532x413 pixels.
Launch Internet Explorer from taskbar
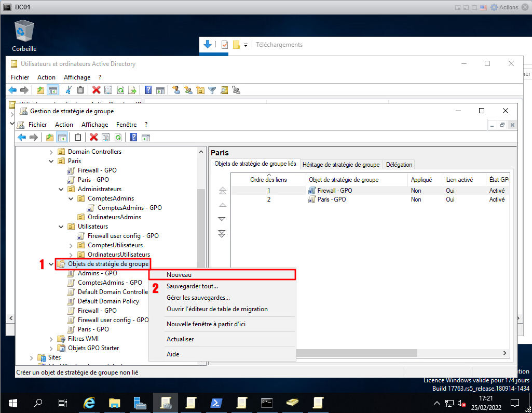tap(89, 403)
